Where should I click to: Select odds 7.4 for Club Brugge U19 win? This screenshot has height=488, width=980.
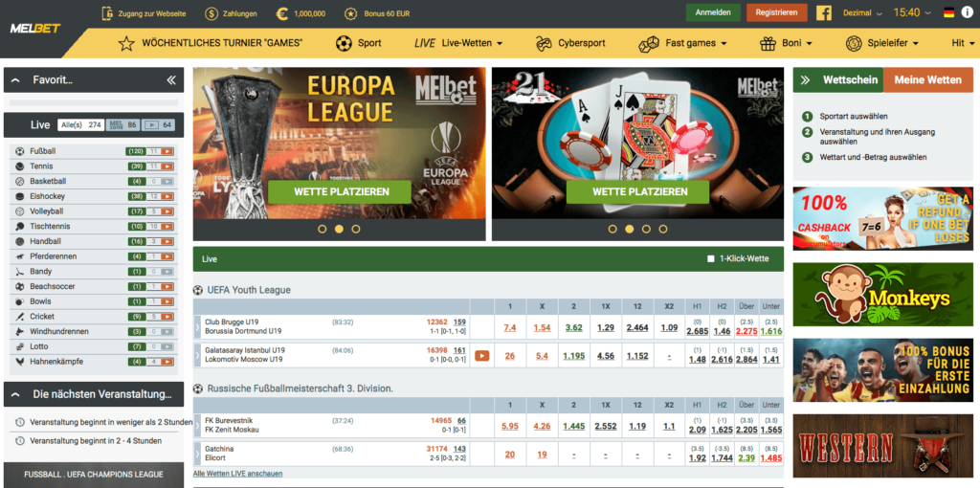[510, 327]
